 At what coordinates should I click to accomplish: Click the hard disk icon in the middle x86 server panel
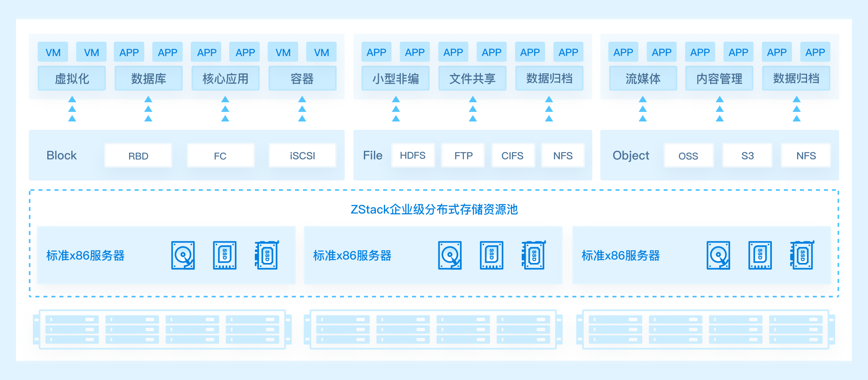pyautogui.click(x=450, y=255)
